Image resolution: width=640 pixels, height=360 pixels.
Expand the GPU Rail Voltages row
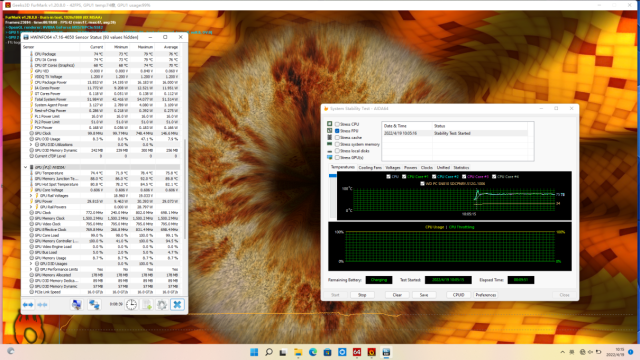(31, 196)
